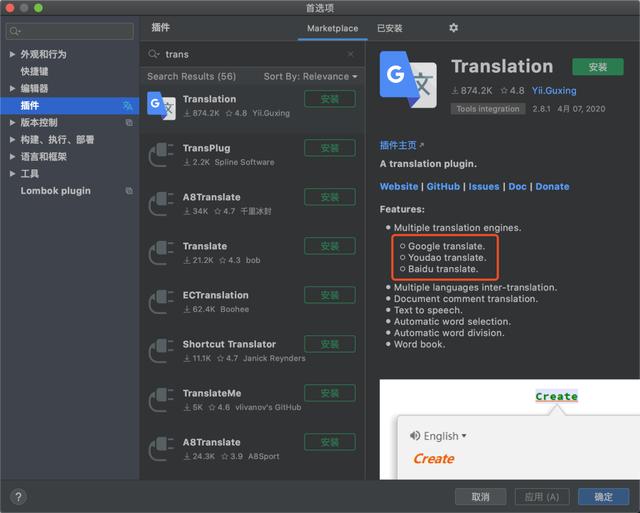Install the A8Translate plugin by 千里冰封

click(x=330, y=197)
